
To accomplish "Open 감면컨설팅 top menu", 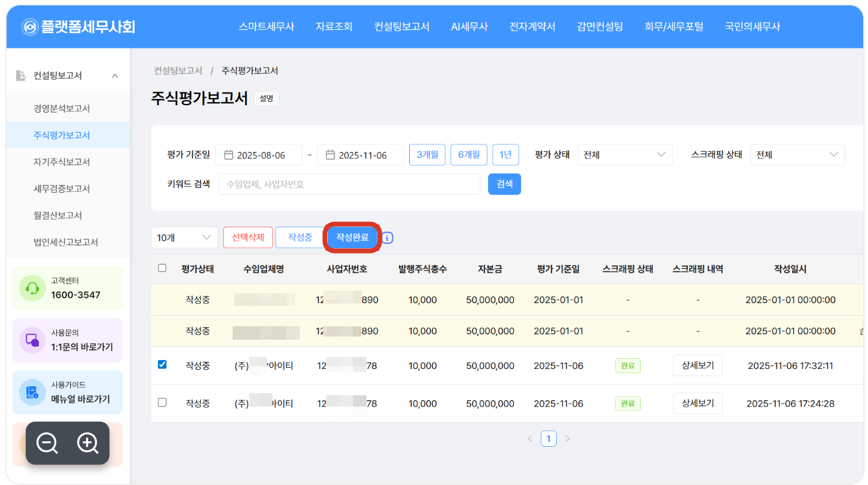I will tap(600, 26).
